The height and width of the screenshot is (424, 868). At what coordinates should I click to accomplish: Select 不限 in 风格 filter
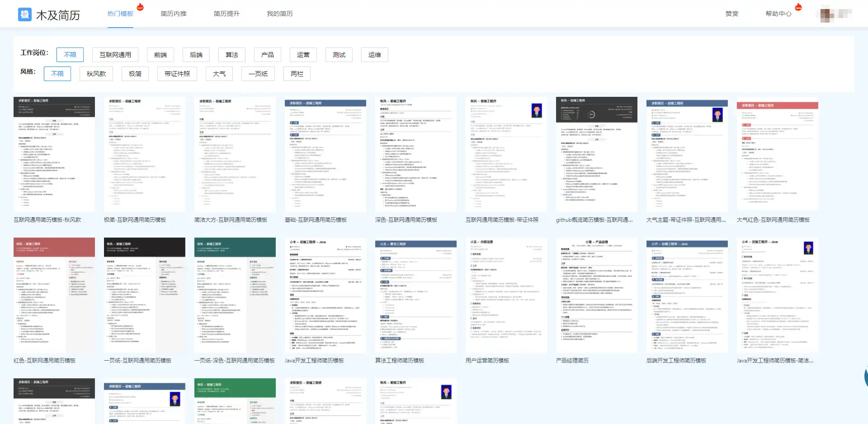[57, 74]
